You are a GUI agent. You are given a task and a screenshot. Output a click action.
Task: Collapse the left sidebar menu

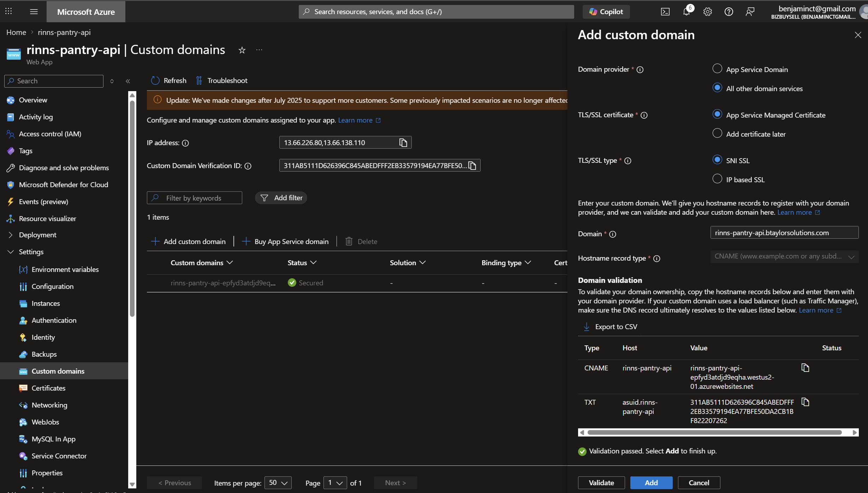pyautogui.click(x=128, y=81)
